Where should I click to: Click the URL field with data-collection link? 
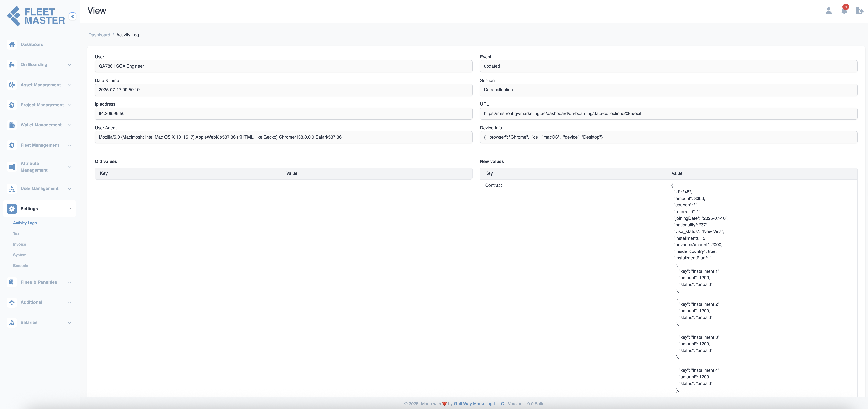(669, 113)
